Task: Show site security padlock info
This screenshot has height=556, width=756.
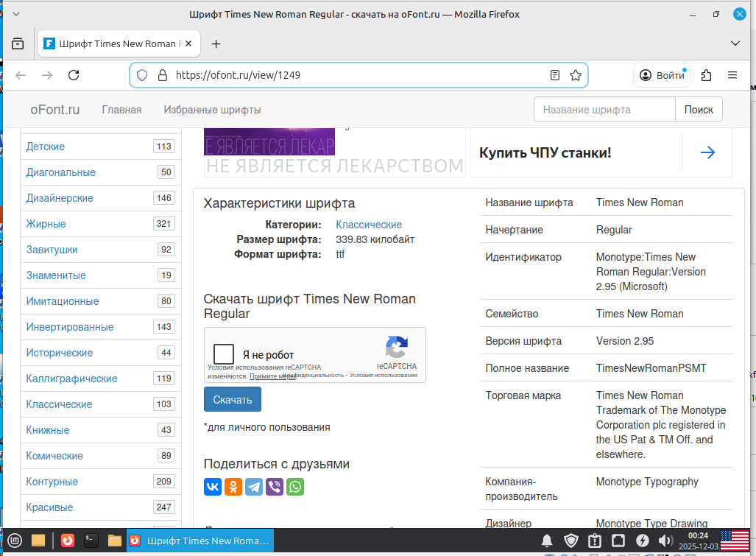Action: pos(163,75)
